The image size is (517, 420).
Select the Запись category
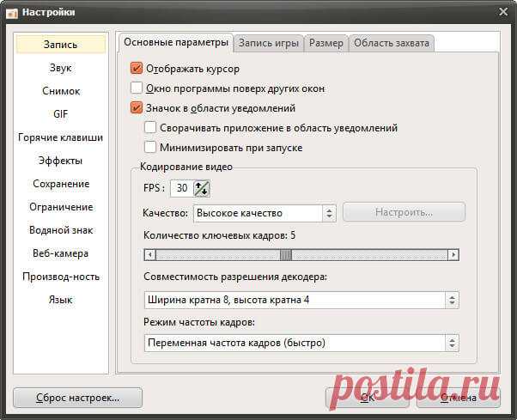[61, 45]
